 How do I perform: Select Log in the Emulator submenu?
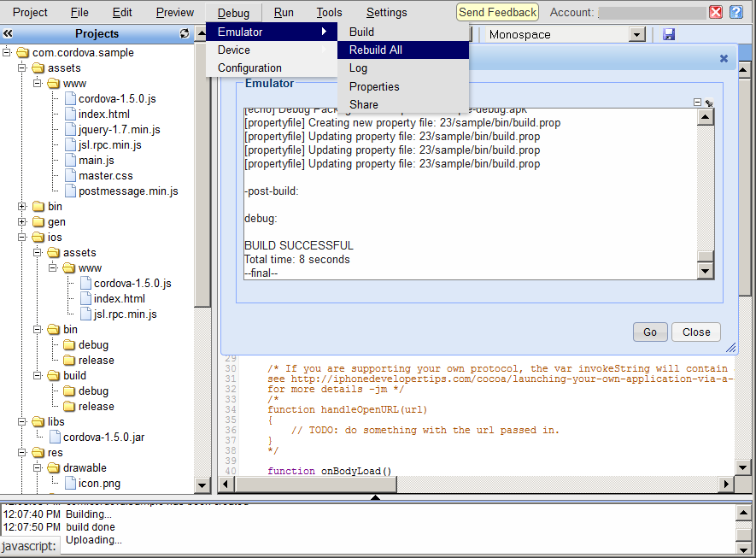point(403,68)
